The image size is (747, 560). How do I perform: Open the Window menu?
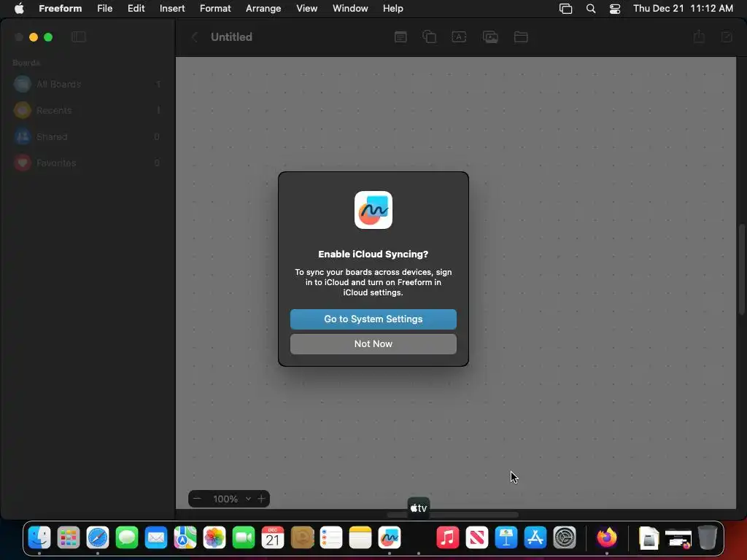[350, 9]
